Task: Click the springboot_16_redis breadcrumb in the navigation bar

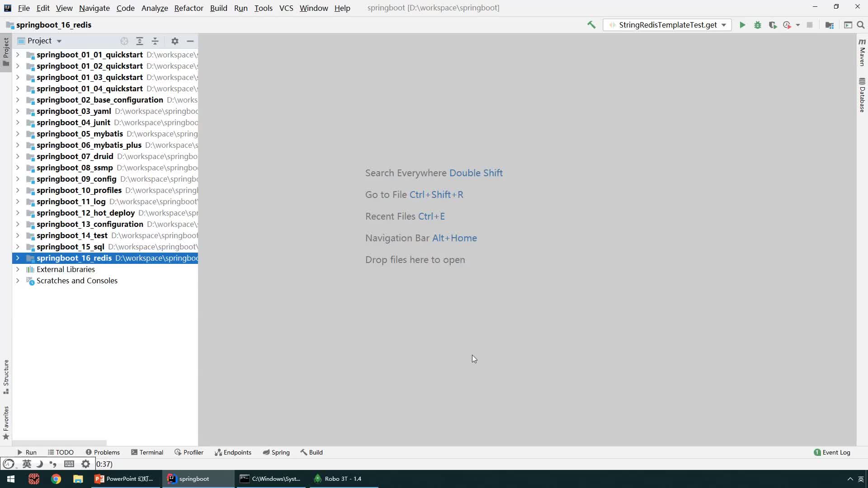Action: coord(49,25)
